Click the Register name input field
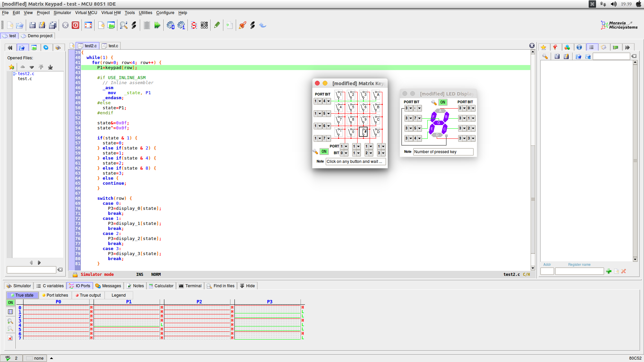644x362 pixels. [579, 271]
